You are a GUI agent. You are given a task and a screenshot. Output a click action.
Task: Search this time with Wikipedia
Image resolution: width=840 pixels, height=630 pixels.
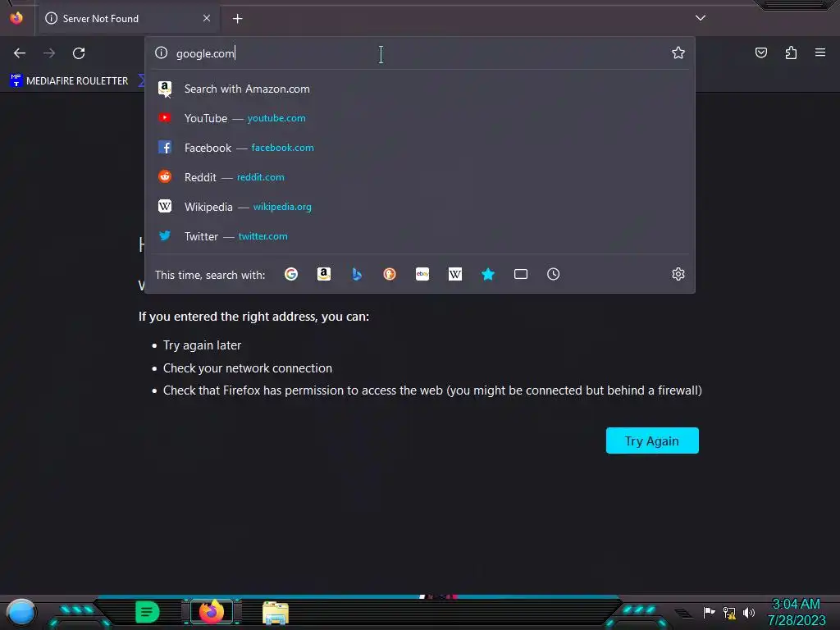pos(454,274)
